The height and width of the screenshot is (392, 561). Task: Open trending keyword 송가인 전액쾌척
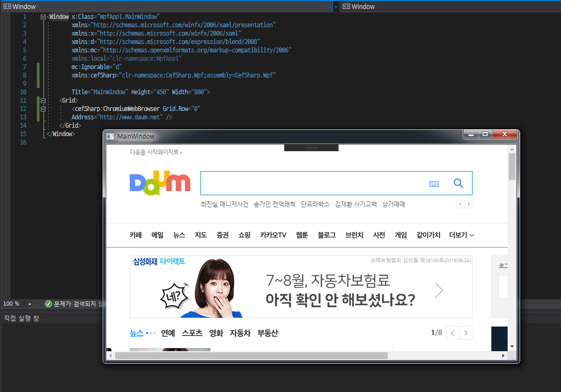274,204
